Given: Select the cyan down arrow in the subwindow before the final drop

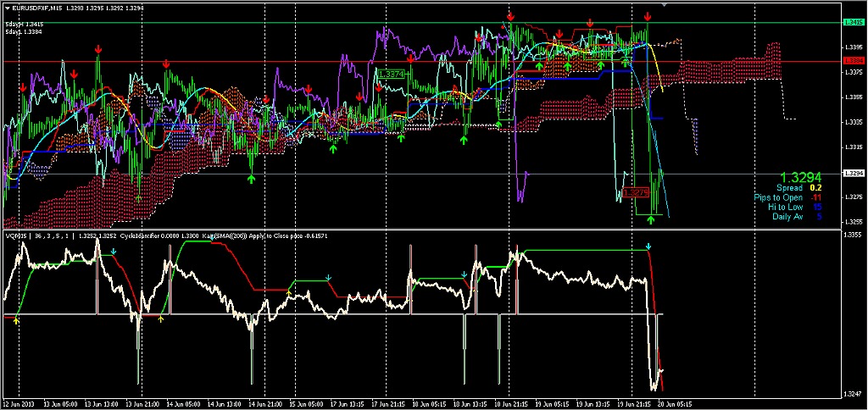Looking at the screenshot, I should coord(648,247).
